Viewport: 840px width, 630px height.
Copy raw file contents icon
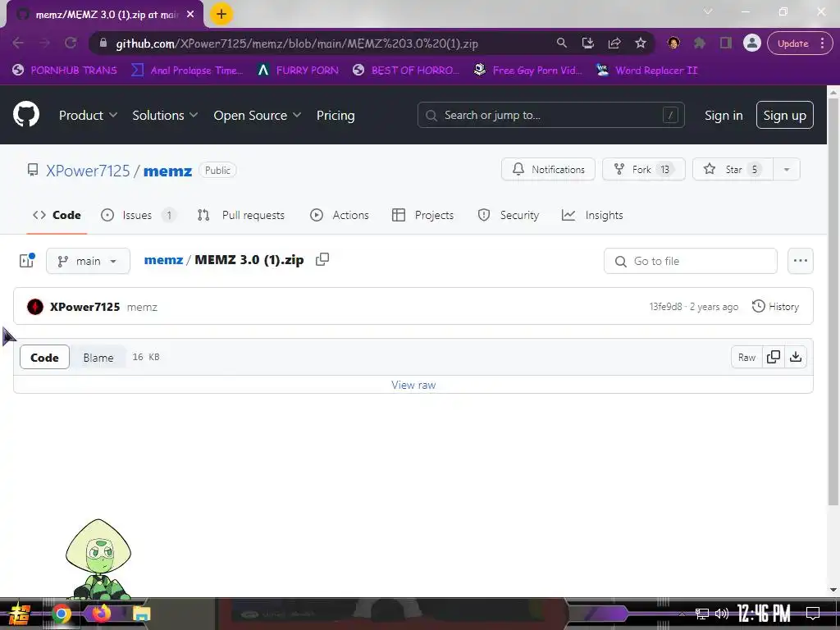tap(773, 357)
